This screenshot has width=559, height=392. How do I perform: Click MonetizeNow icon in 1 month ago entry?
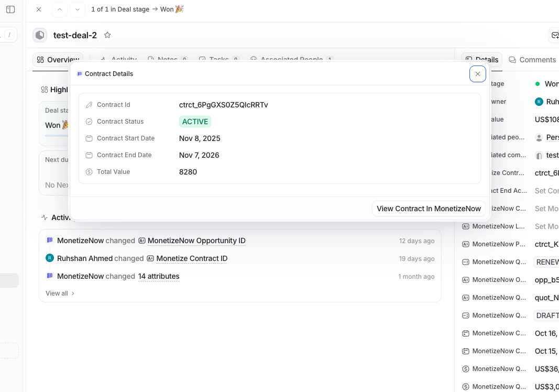pos(50,276)
